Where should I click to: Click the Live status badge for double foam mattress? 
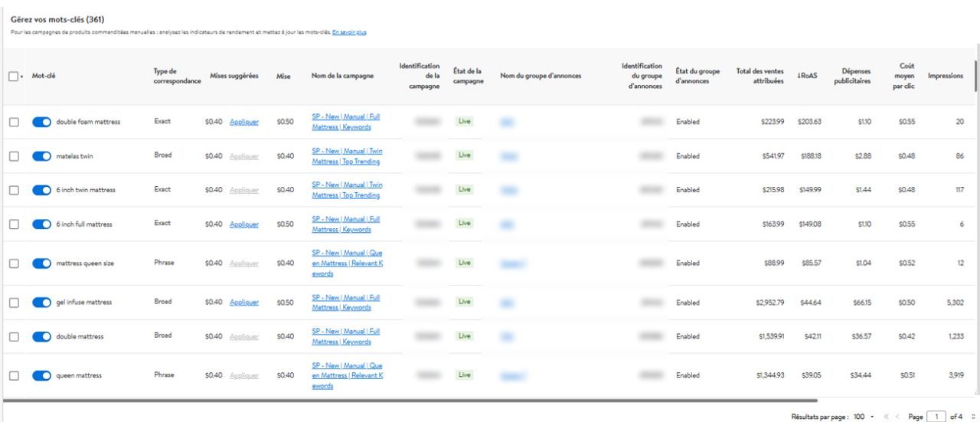click(x=463, y=122)
